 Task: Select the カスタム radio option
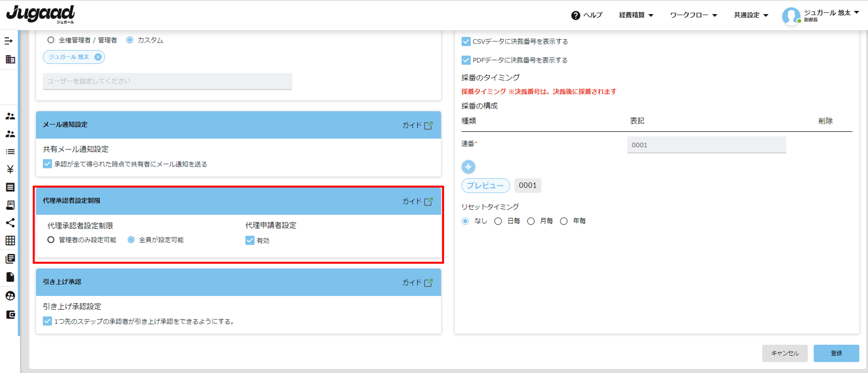pos(130,40)
